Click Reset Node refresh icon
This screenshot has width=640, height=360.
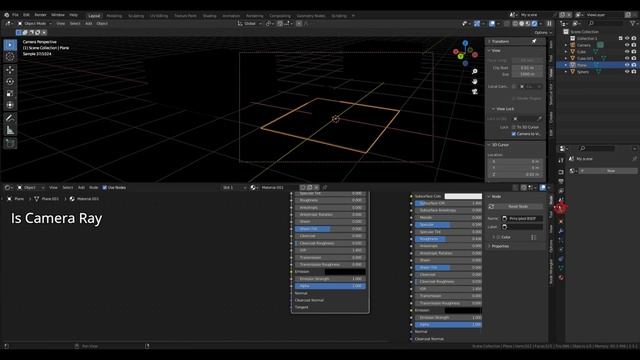click(491, 207)
